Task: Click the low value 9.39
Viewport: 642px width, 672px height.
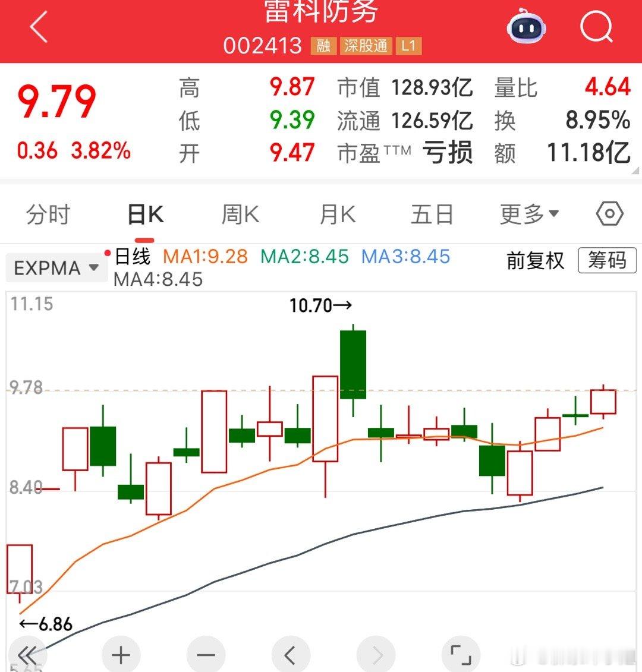Action: (292, 120)
